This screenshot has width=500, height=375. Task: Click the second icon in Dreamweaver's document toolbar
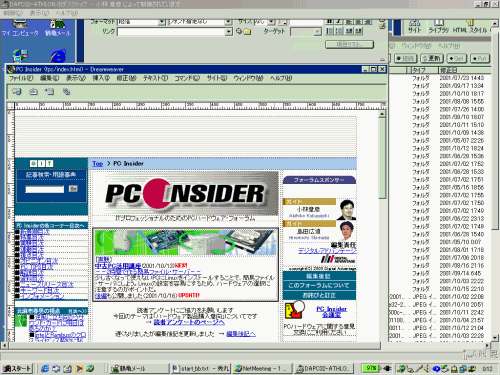[x=33, y=92]
